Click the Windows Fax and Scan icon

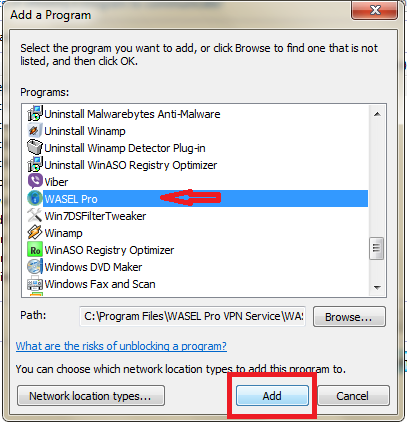coord(35,284)
